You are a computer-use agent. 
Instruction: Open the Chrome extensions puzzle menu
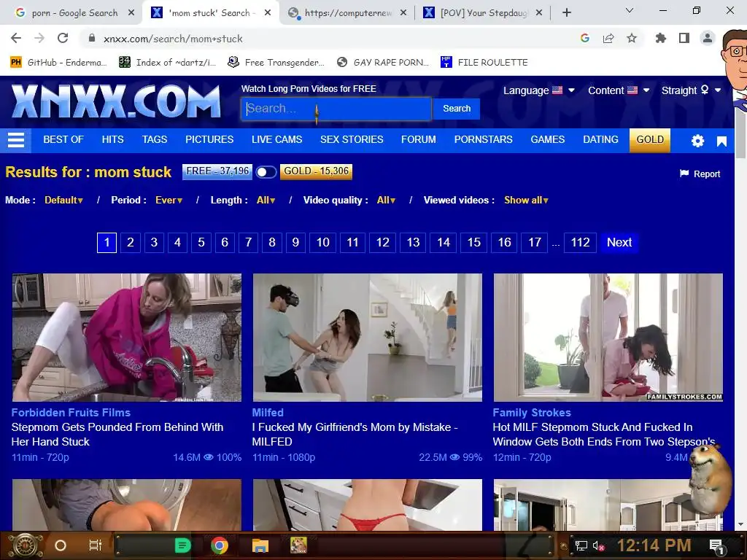point(661,38)
